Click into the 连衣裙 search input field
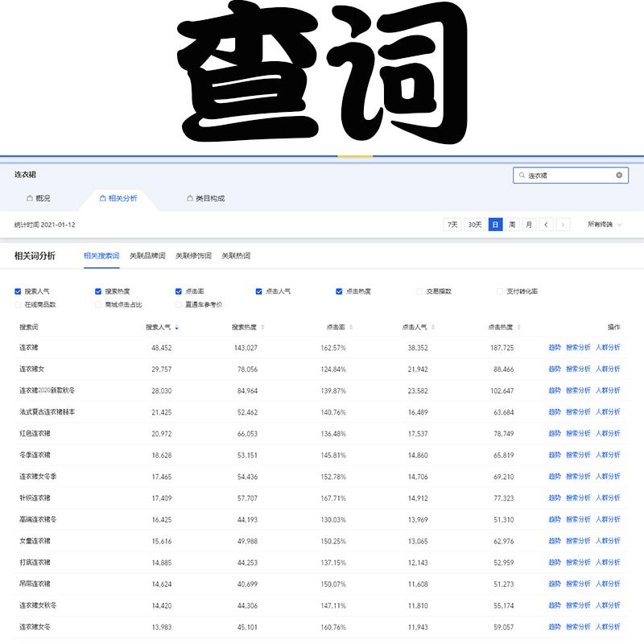This screenshot has height=644, width=644. 570,175
